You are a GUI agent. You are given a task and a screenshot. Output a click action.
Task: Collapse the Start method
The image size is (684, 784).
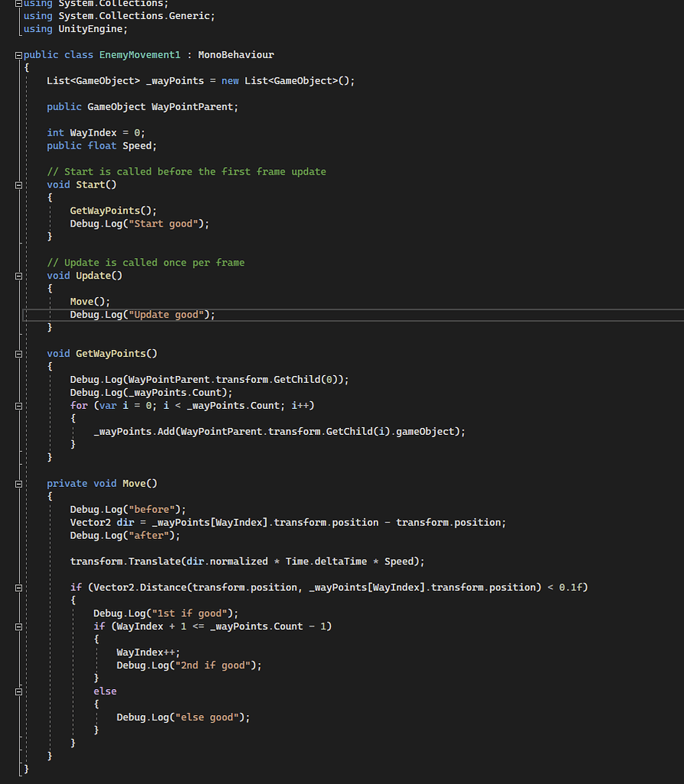(x=18, y=185)
